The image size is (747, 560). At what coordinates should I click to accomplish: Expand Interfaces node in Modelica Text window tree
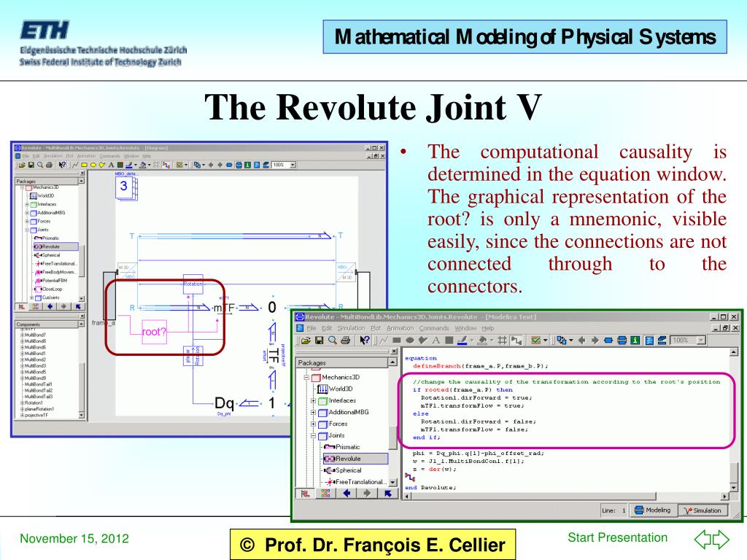point(314,400)
